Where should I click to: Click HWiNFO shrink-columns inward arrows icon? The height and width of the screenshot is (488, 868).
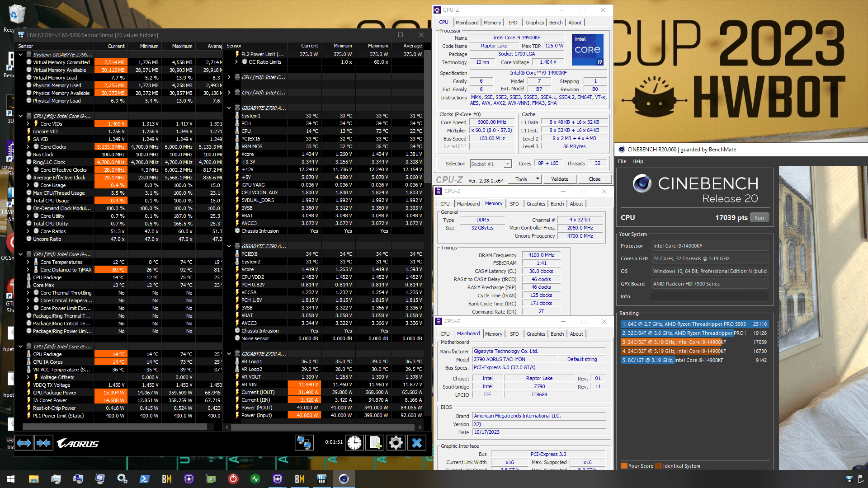coord(43,443)
